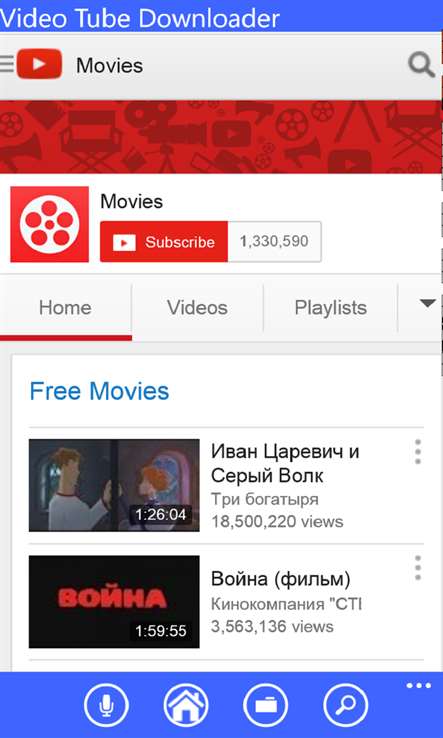Viewport: 443px width, 738px height.
Task: Tap the search icon in bottom bar
Action: (346, 705)
